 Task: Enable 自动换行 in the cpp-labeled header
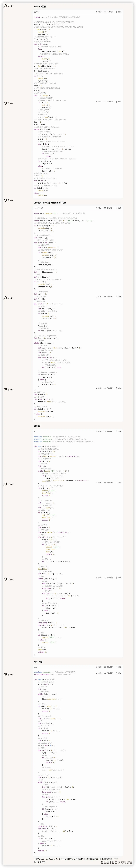coord(109,667)
